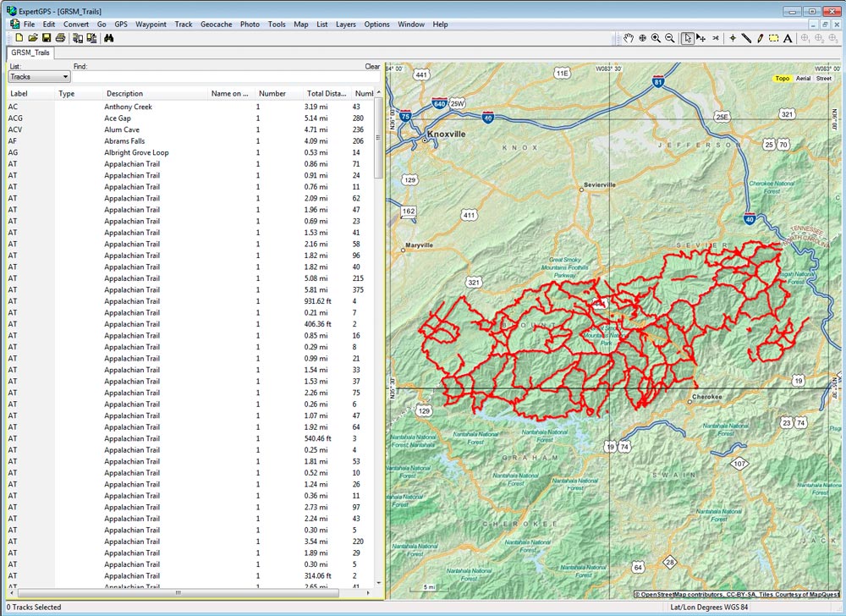Viewport: 846px width, 616px height.
Task: Select the GRSM_Trails document tab
Action: (x=30, y=52)
